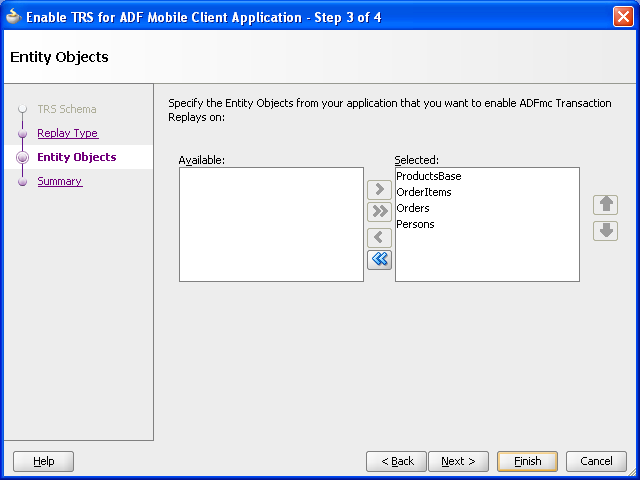Click the Replay Type step bullet

click(x=22, y=134)
